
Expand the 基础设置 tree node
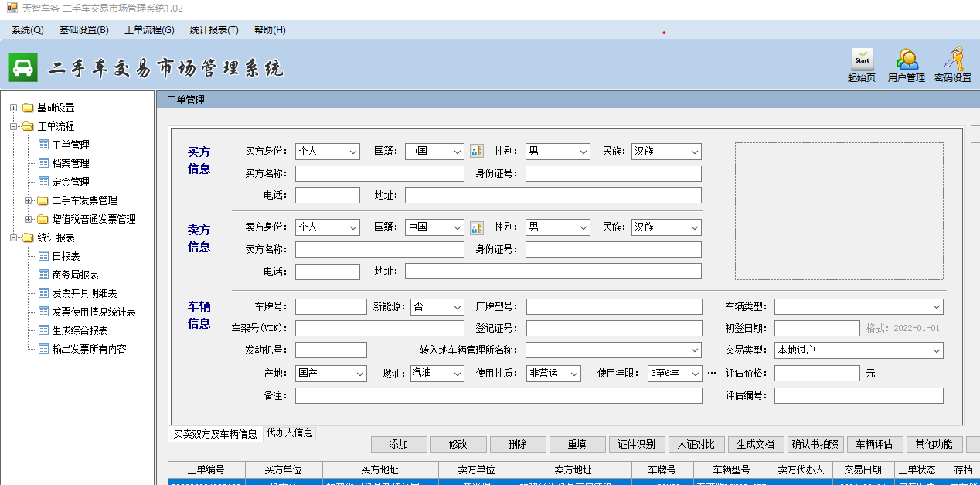coord(14,108)
